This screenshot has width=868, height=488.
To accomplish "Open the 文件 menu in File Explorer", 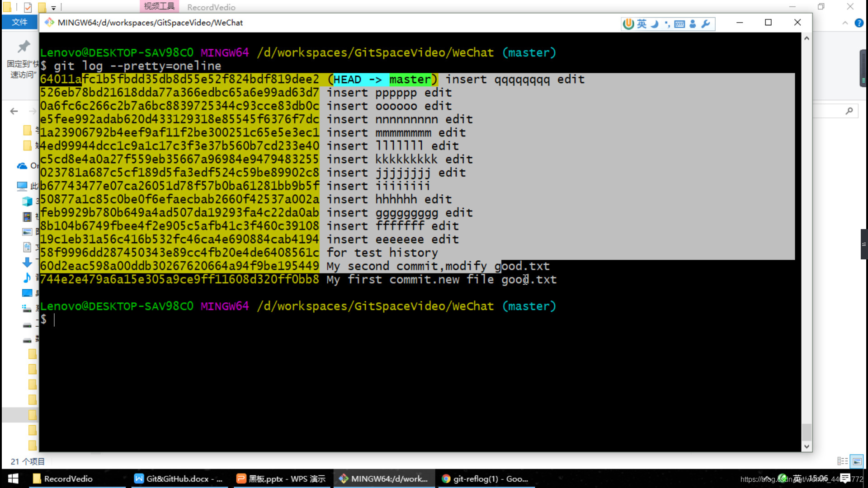I will point(19,22).
